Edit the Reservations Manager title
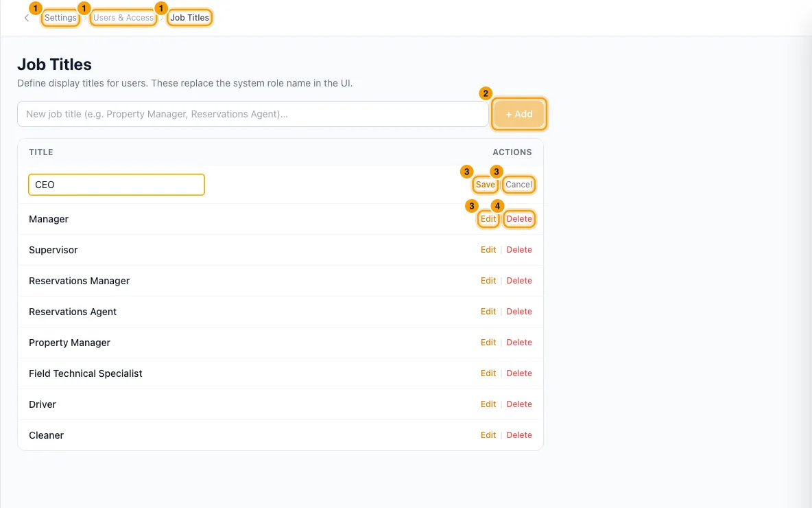Image resolution: width=812 pixels, height=508 pixels. [488, 281]
